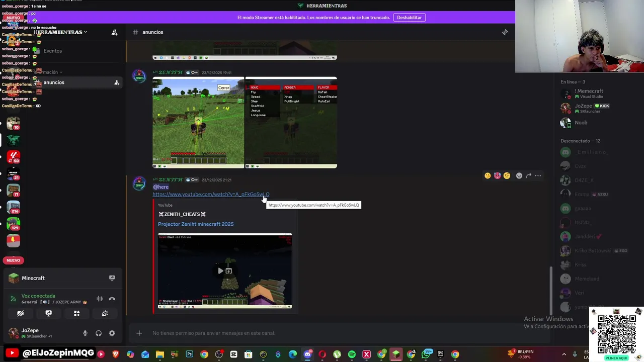Forward the message with arrow icon
The height and width of the screenshot is (362, 644).
(x=529, y=175)
